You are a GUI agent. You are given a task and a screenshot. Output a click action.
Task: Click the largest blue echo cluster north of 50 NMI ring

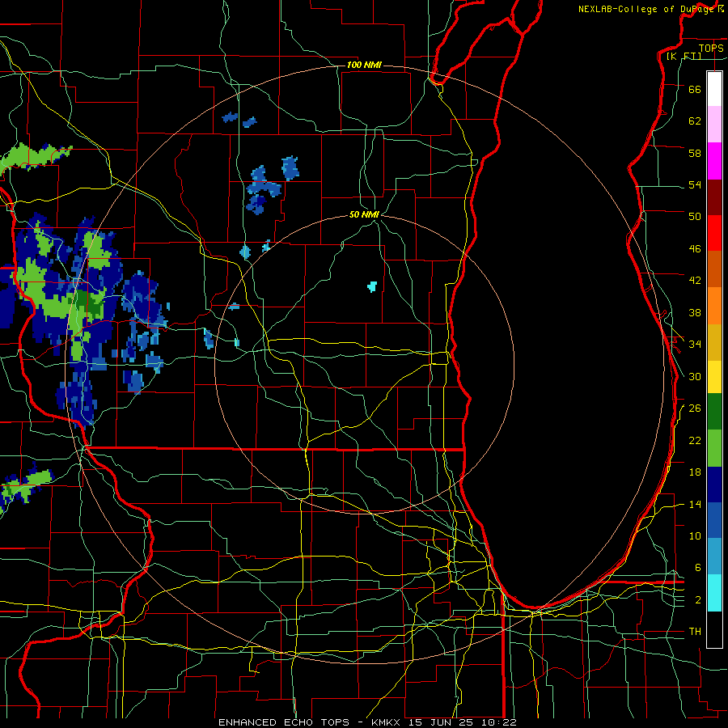pos(263,189)
